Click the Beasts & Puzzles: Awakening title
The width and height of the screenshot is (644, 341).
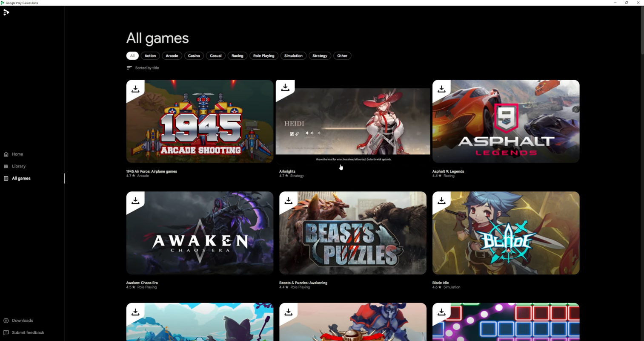tap(303, 283)
